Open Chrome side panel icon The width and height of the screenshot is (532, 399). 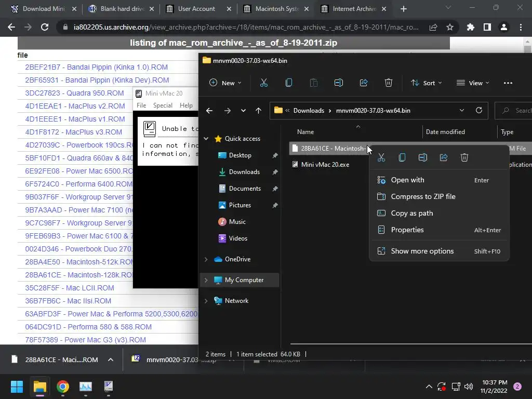pos(487,27)
